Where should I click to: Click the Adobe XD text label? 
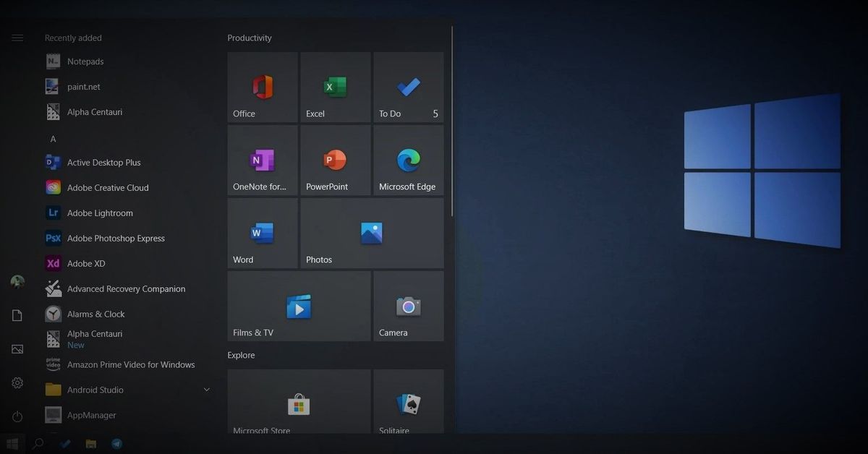click(x=86, y=264)
